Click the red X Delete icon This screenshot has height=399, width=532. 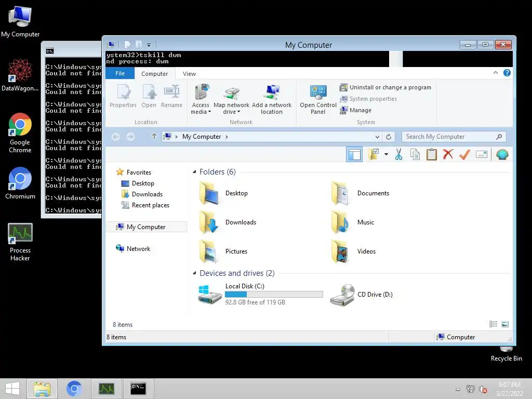click(448, 154)
